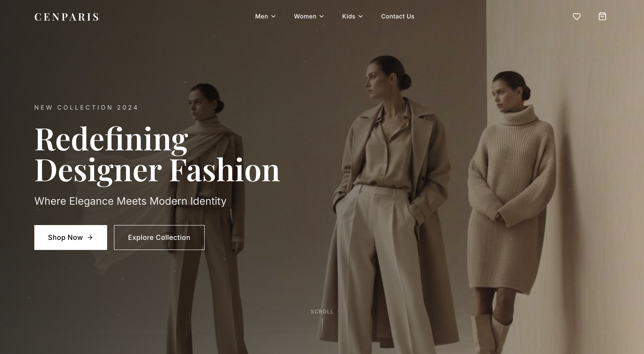Open the wishlist heart icon
Screen dimensions: 644x354
pyautogui.click(x=577, y=17)
